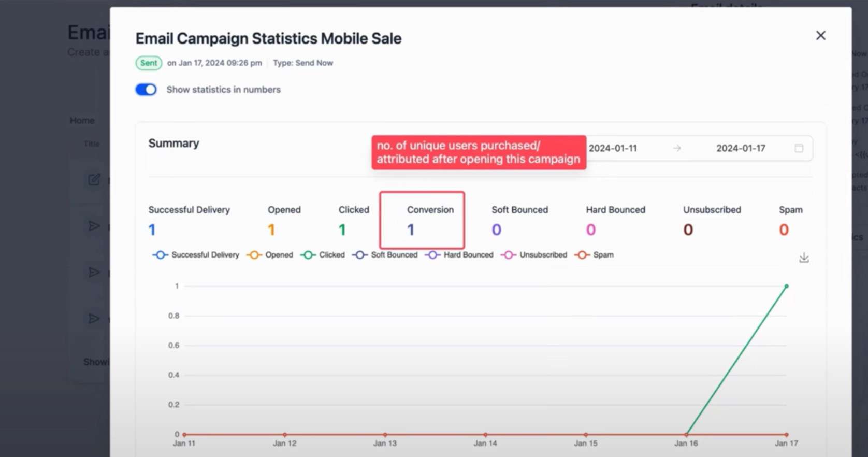
Task: Hide Soft Bounced legend series
Action: 385,255
